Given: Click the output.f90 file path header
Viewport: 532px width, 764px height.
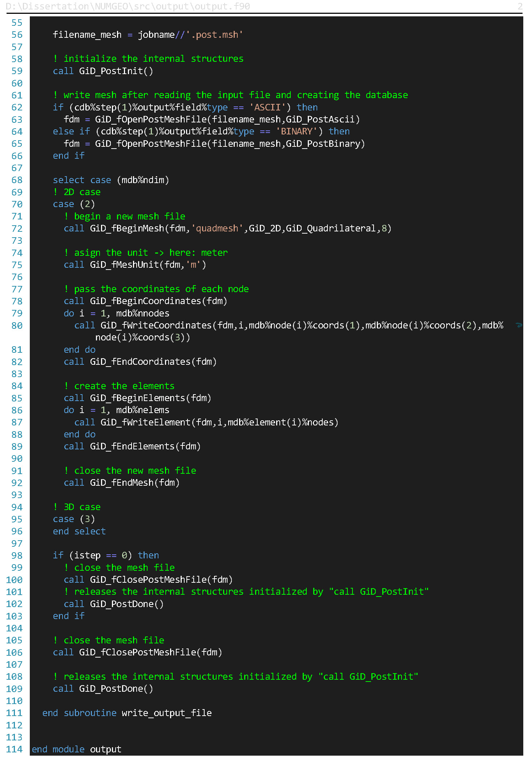Looking at the screenshot, I should point(128,6).
